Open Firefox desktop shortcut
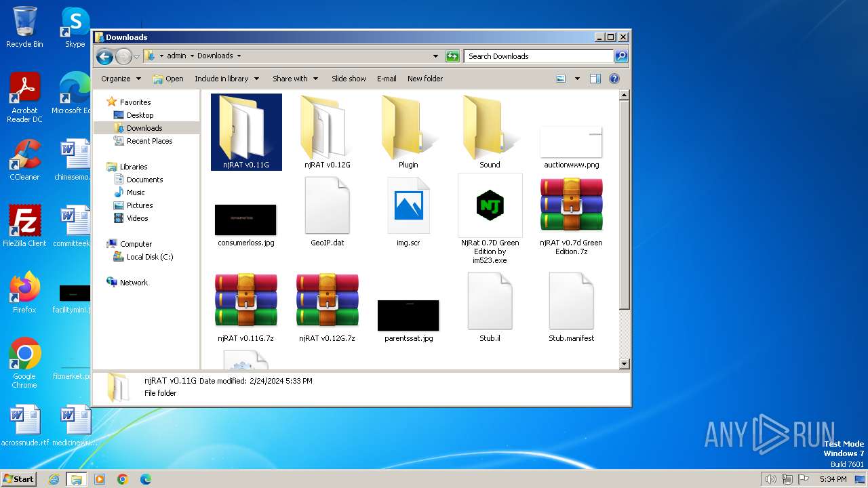Viewport: 868px width, 488px height. click(x=24, y=293)
